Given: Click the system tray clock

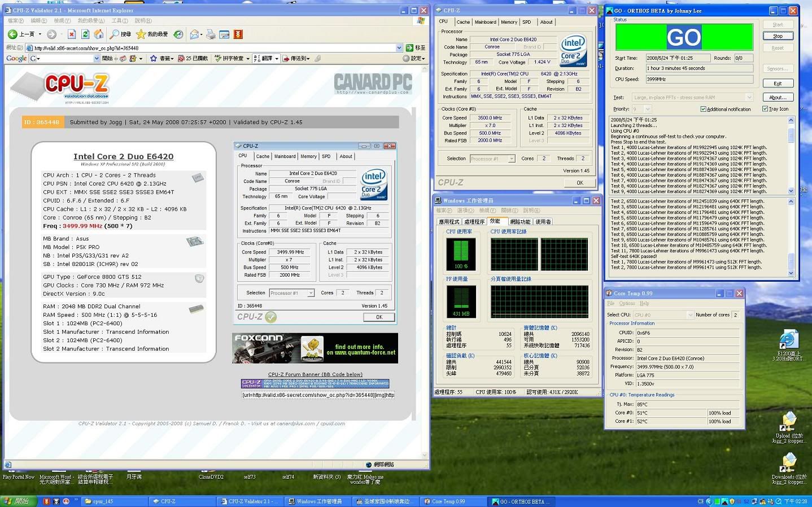Looking at the screenshot, I should coord(795,501).
